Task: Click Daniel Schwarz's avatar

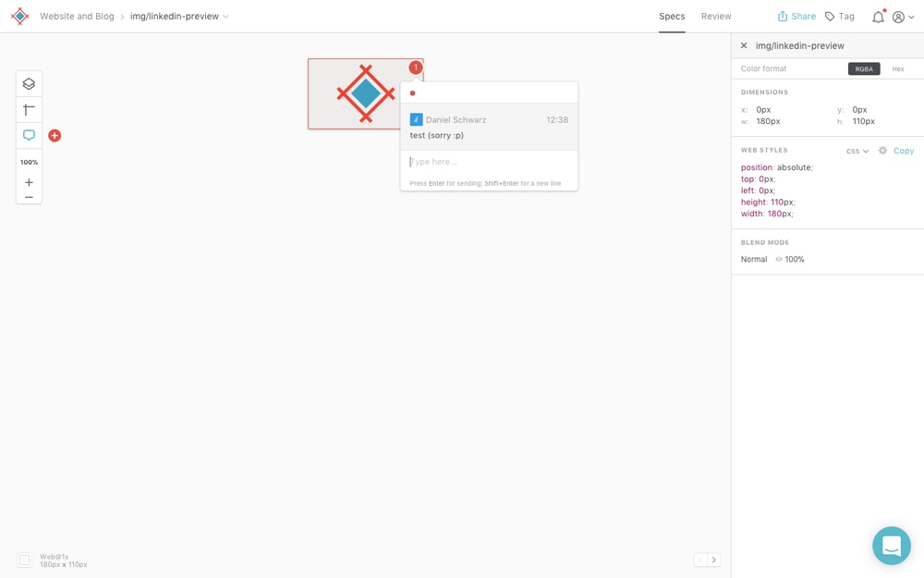Action: [416, 119]
